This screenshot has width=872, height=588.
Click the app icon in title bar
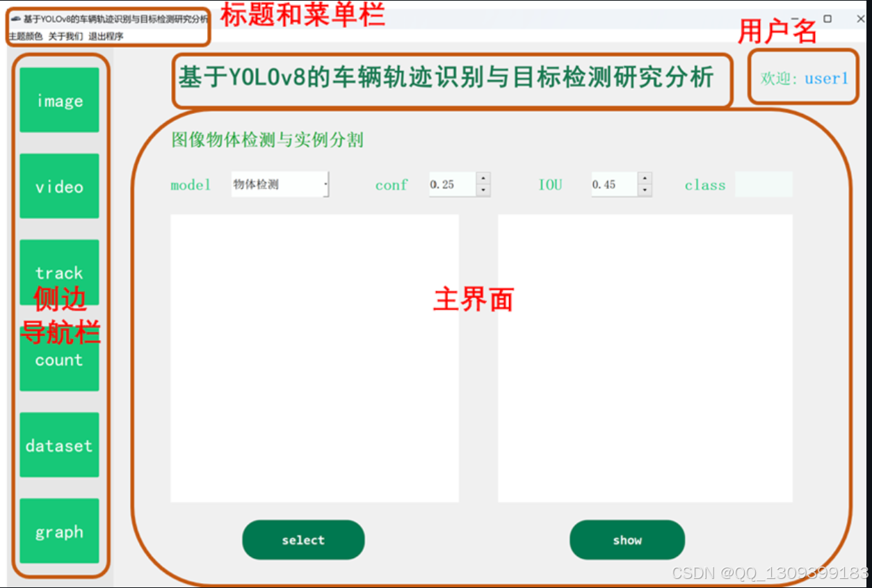[x=15, y=19]
